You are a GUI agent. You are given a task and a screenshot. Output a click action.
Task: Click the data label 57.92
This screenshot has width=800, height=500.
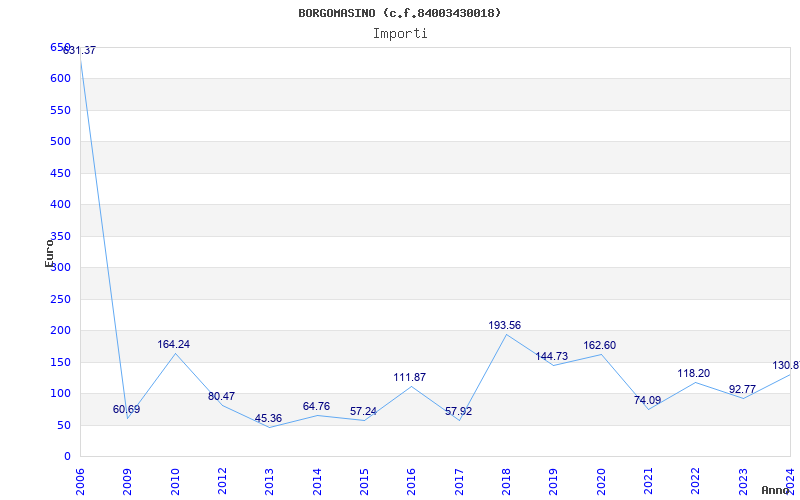(459, 411)
